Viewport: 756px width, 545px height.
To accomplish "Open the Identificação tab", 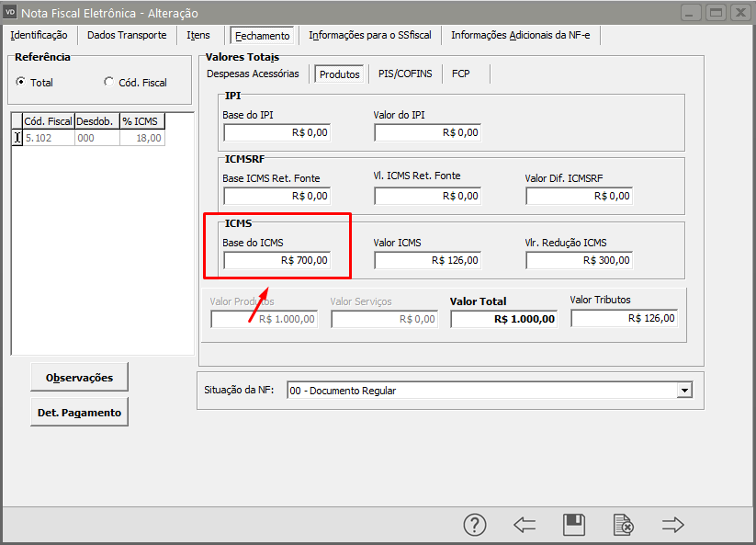I will 39,35.
